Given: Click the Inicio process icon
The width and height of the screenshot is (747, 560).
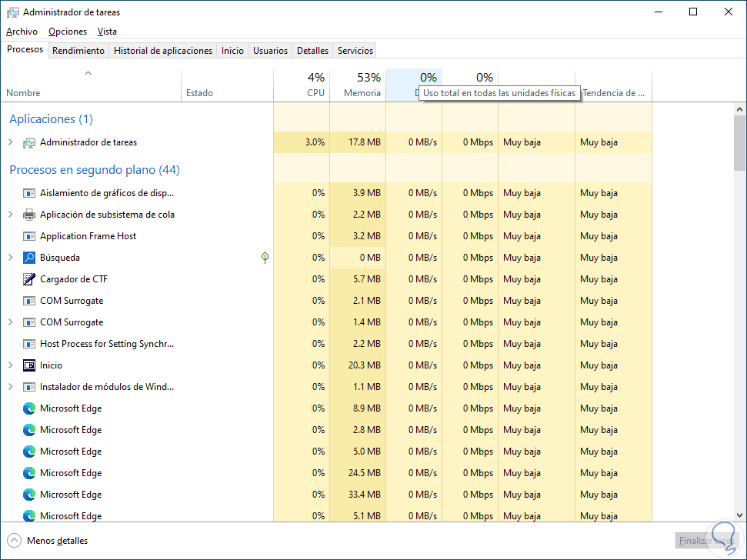Looking at the screenshot, I should pyautogui.click(x=29, y=365).
